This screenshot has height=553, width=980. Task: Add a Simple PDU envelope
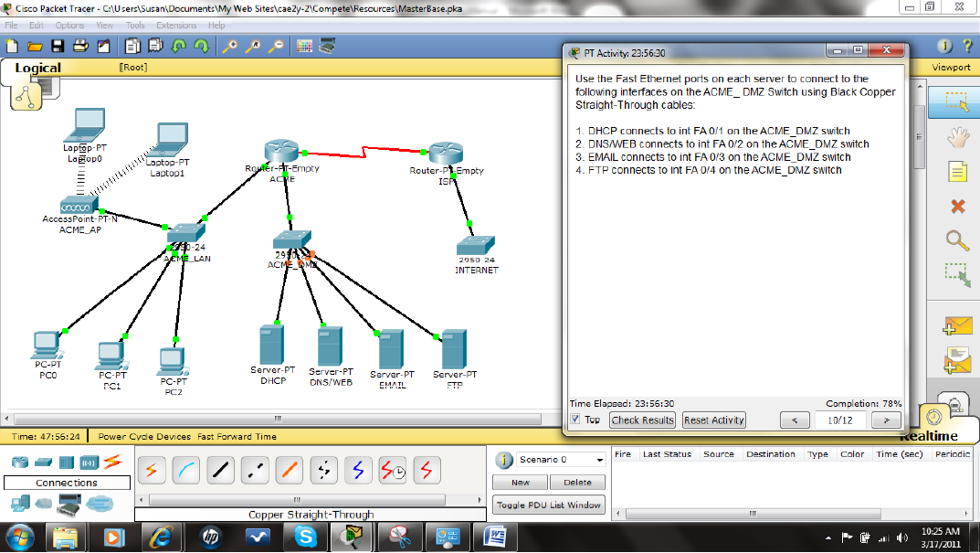point(957,326)
